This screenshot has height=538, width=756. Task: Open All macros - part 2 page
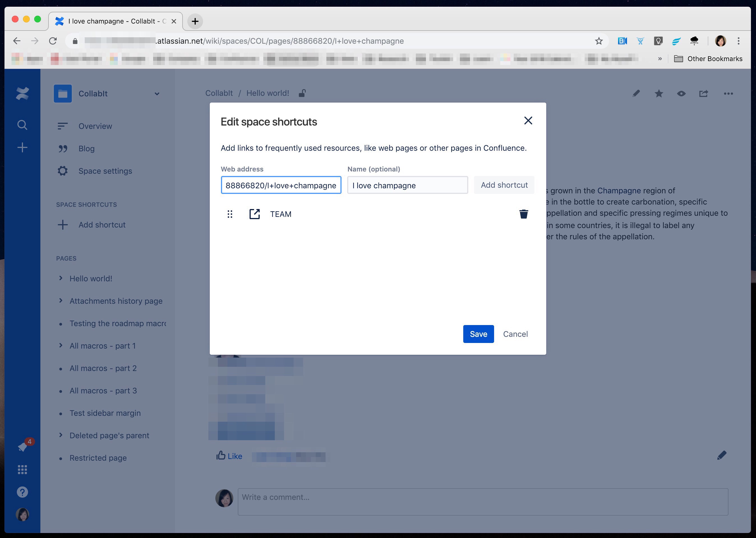[x=103, y=368]
